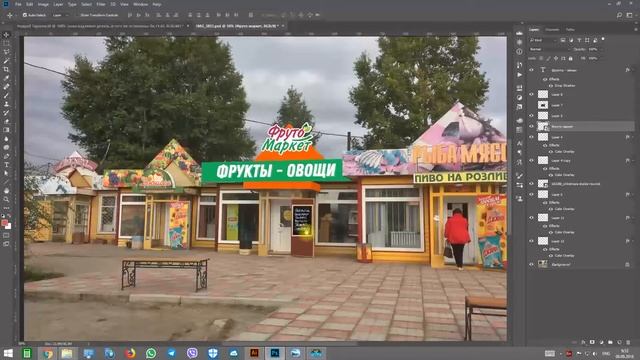Open the Help menu
Image resolution: width=640 pixels, height=360 pixels.
click(157, 4)
